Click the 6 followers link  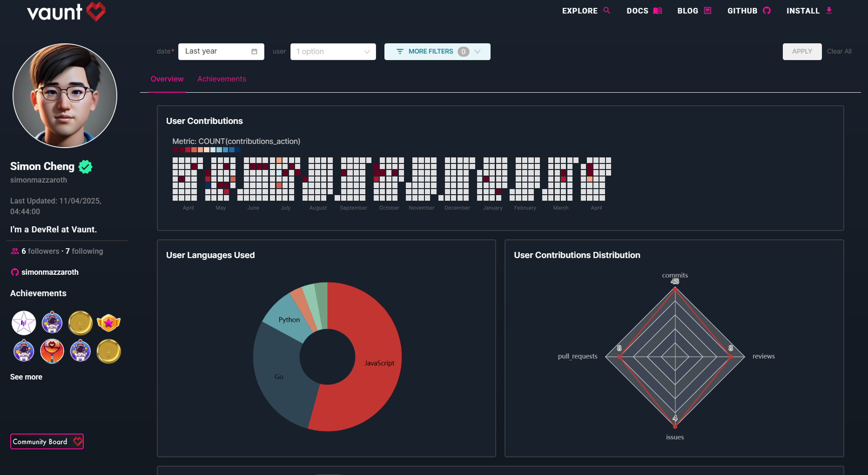pyautogui.click(x=40, y=251)
